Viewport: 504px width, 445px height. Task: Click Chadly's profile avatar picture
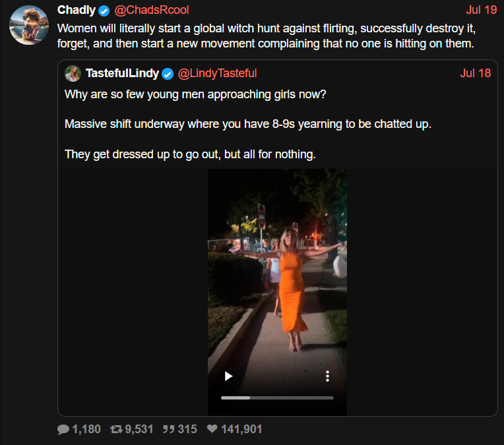coord(29,25)
